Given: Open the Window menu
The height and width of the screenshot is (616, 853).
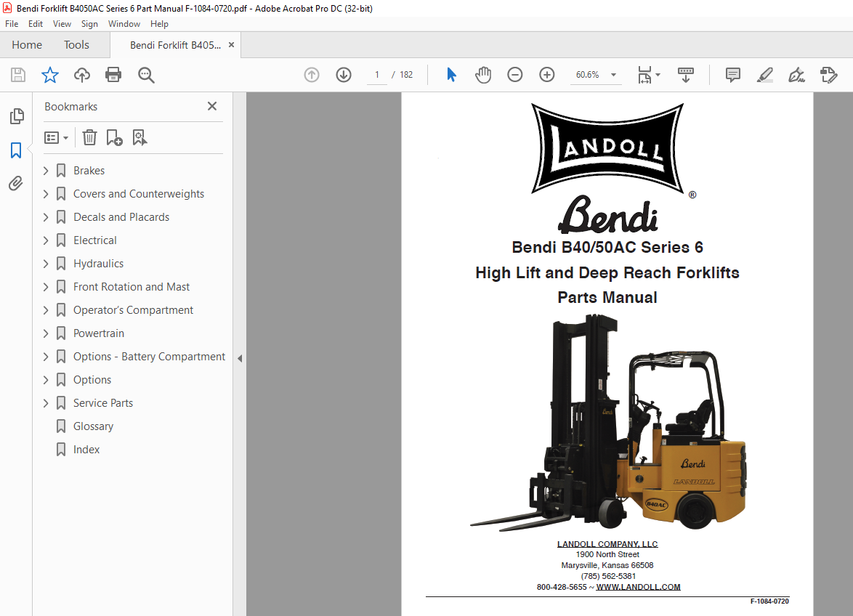Looking at the screenshot, I should click(x=124, y=24).
